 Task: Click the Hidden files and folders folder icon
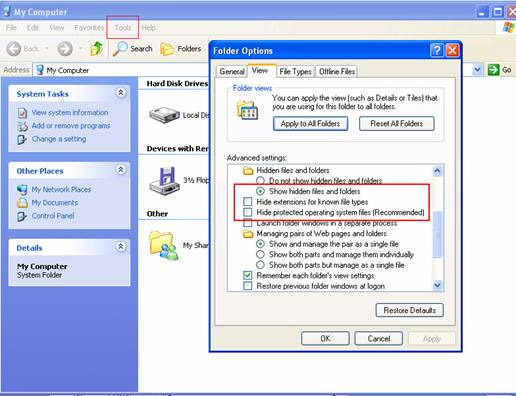pos(248,171)
